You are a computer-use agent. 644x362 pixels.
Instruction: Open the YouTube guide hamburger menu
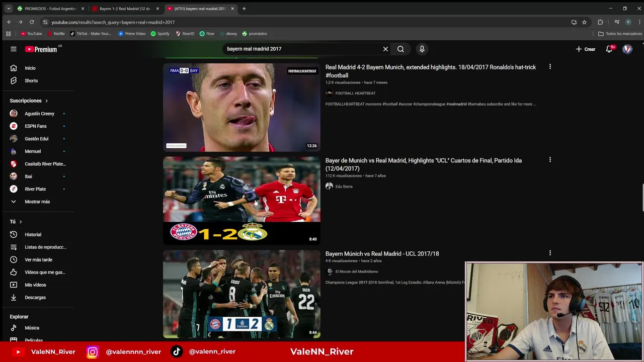(14, 49)
